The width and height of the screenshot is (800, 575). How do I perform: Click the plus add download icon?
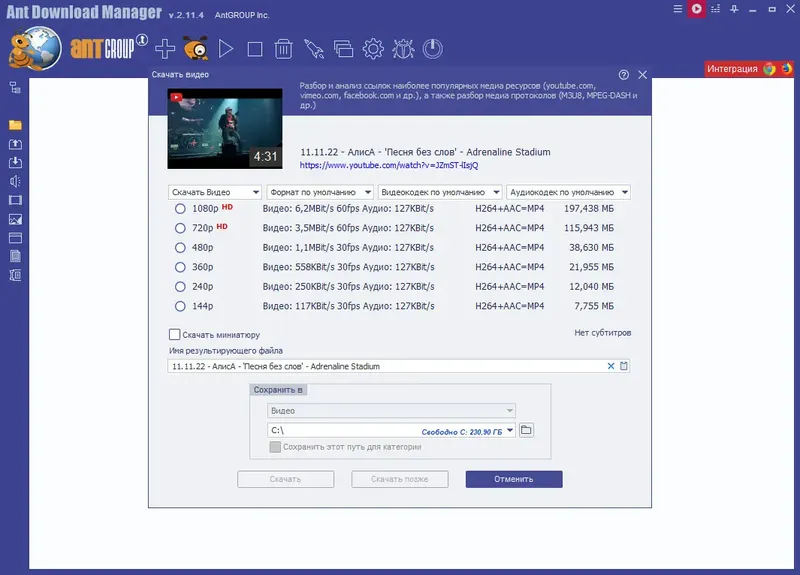tap(165, 49)
